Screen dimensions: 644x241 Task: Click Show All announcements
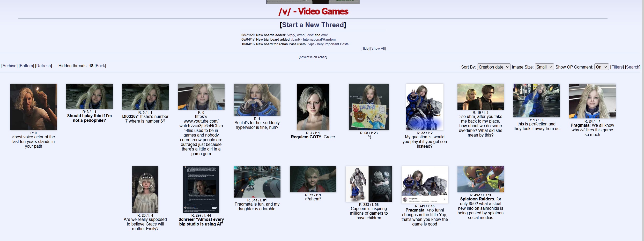point(378,49)
